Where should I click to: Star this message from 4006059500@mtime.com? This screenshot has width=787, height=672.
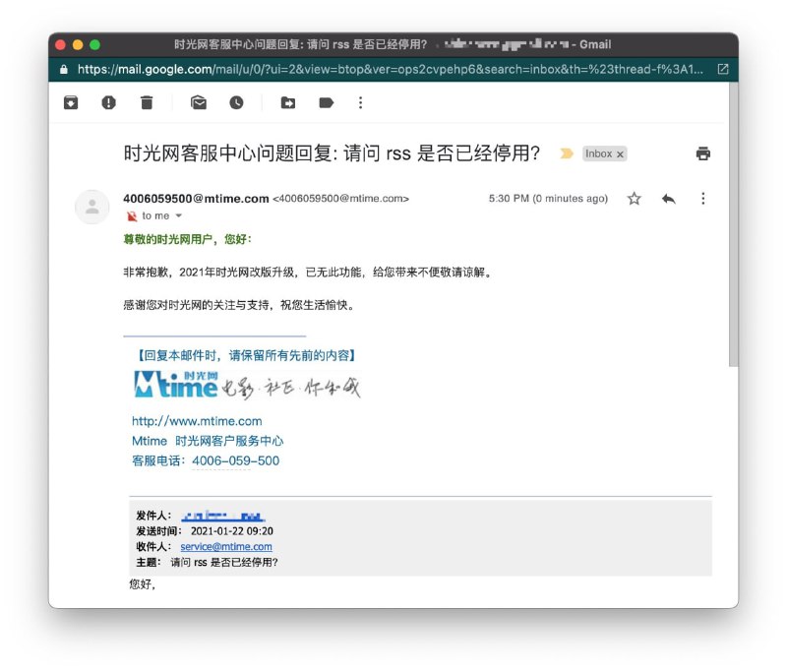click(633, 198)
